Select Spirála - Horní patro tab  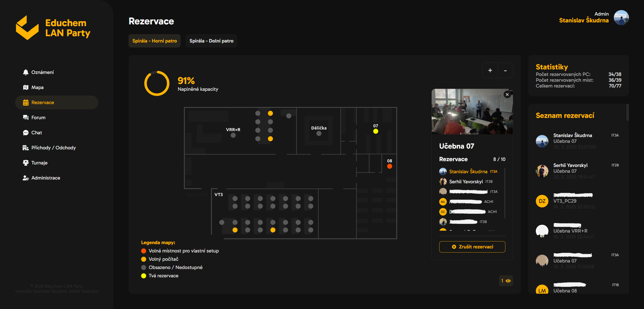pyautogui.click(x=154, y=41)
